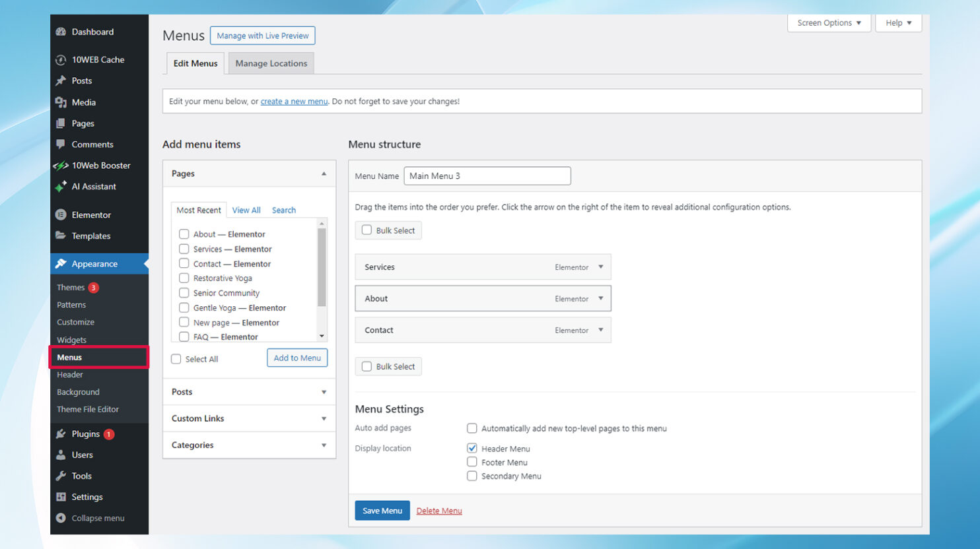Click the Save Menu button

click(382, 510)
